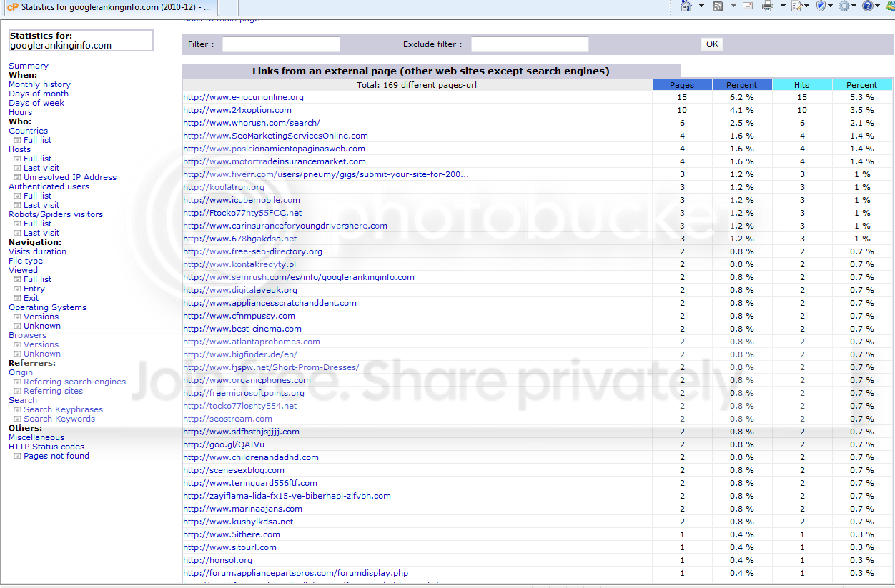Open the Monthly history link
Image resolution: width=895 pixels, height=588 pixels.
point(39,84)
